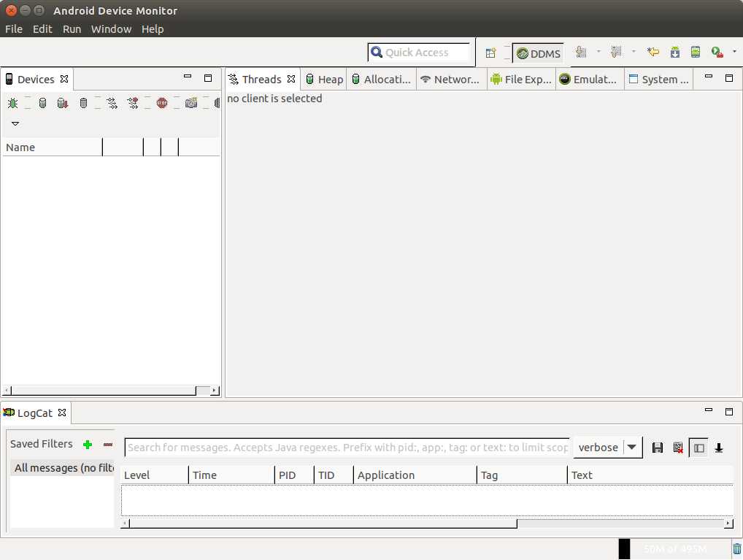Maximize the Devices panel
Screen dimensions: 743x560
[x=208, y=78]
